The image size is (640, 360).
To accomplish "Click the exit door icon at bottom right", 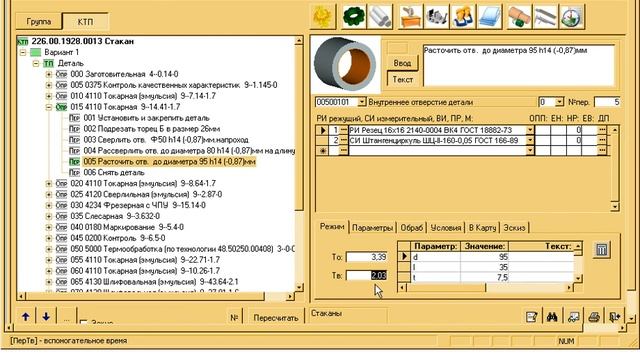I will point(614,317).
